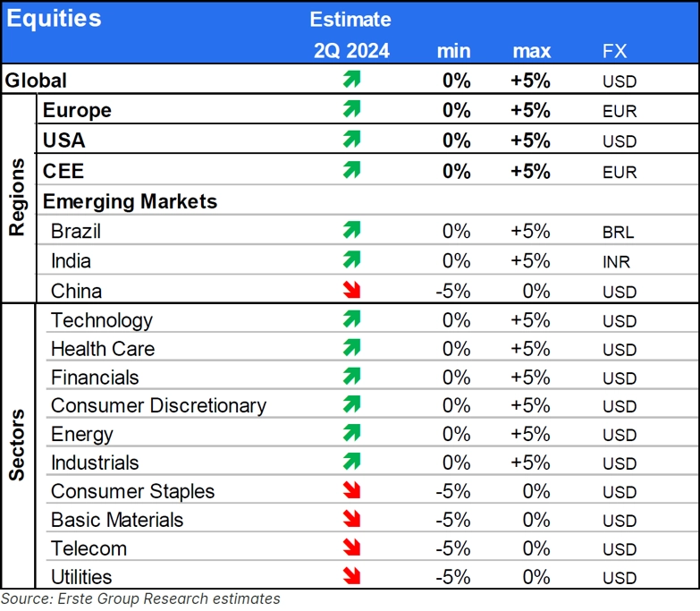Click the red down arrow for China
This screenshot has height=611, width=700.
pos(351,290)
